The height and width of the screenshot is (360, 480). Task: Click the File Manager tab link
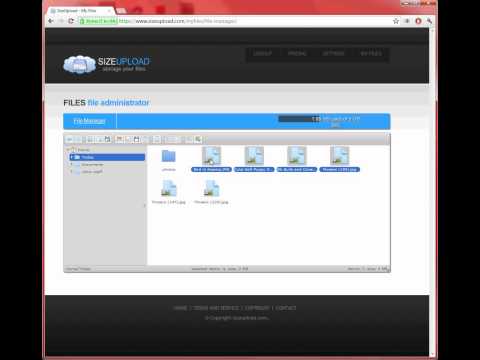(89, 121)
